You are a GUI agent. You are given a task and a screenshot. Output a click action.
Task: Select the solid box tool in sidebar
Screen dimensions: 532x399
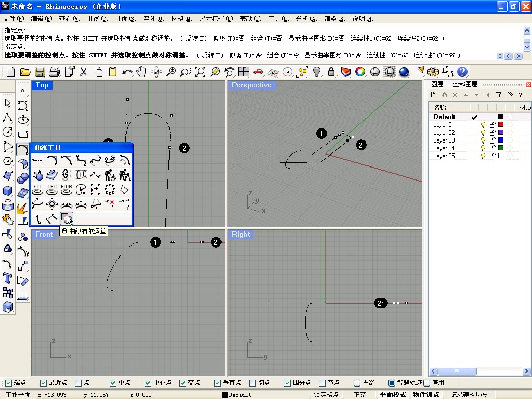point(8,190)
